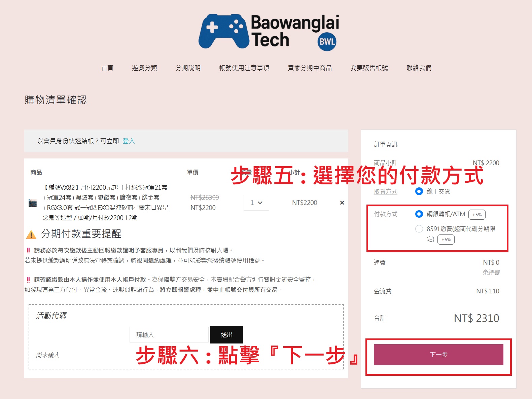Open the quantity dropdown

(256, 203)
